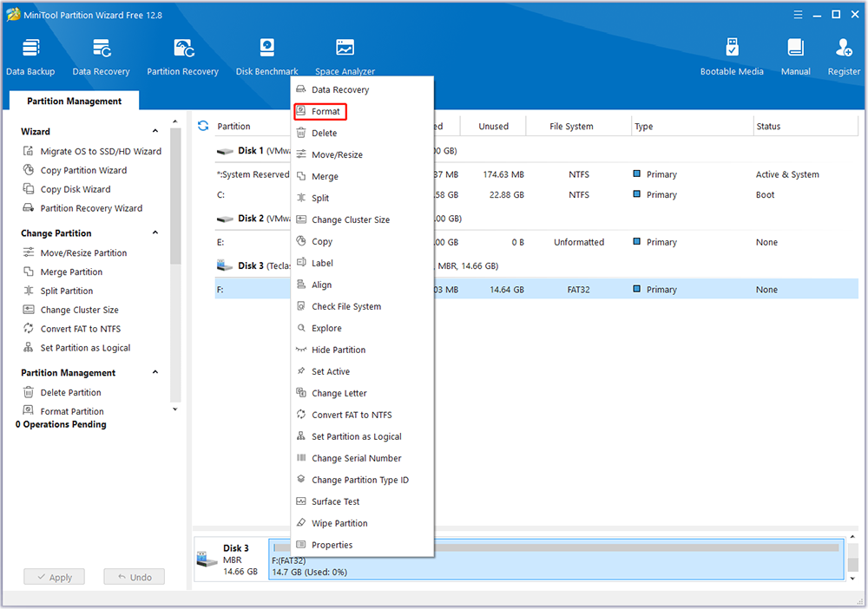Click the Delete Partition trash icon in sidebar

29,392
